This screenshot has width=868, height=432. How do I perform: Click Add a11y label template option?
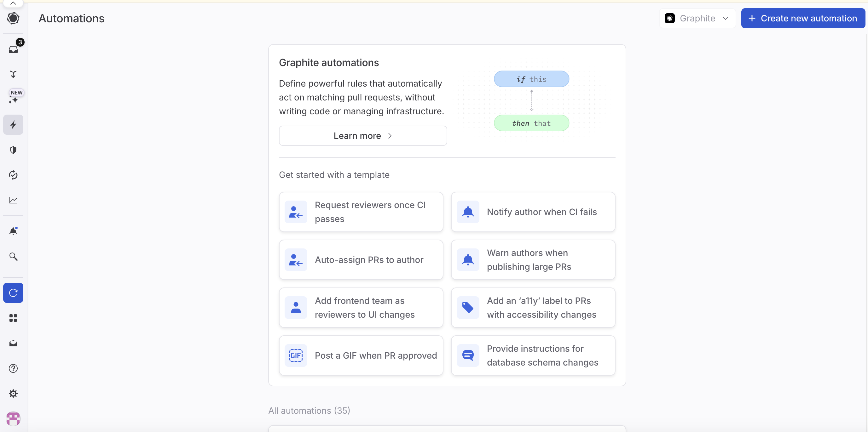tap(533, 308)
